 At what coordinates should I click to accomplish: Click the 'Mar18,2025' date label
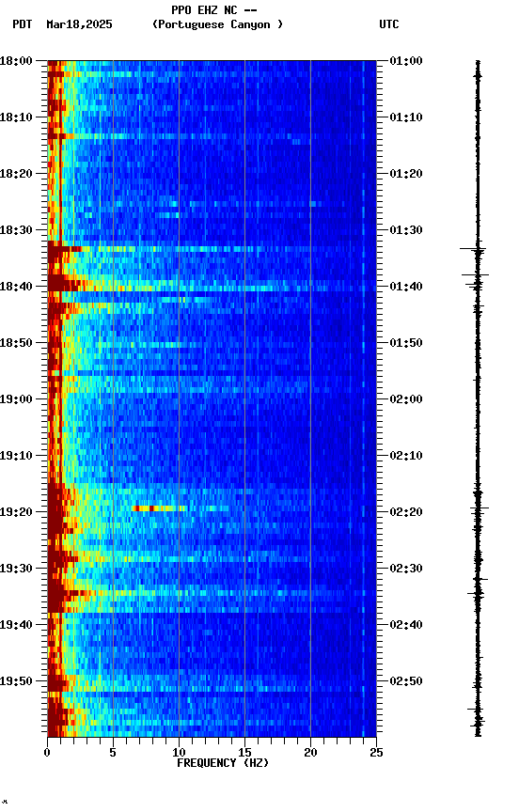tap(79, 24)
